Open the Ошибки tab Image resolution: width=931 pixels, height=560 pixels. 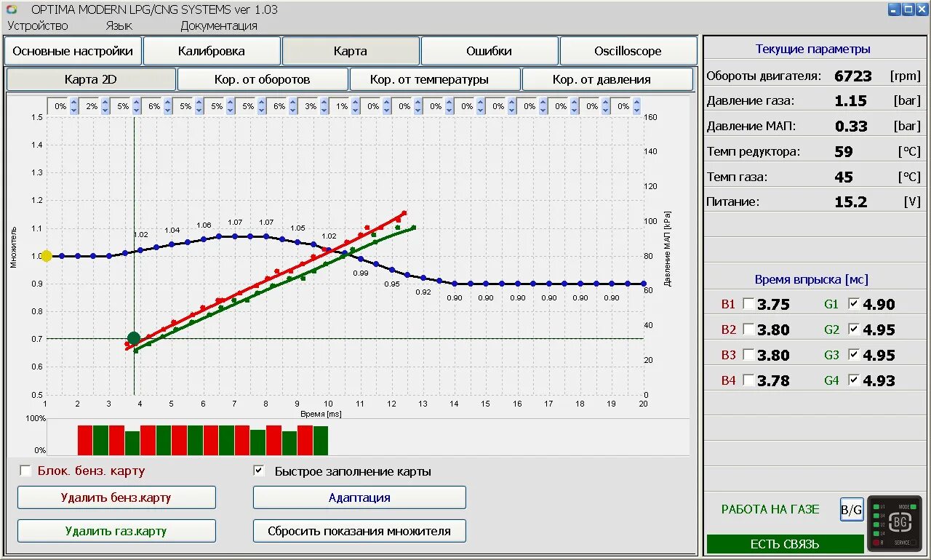point(490,51)
